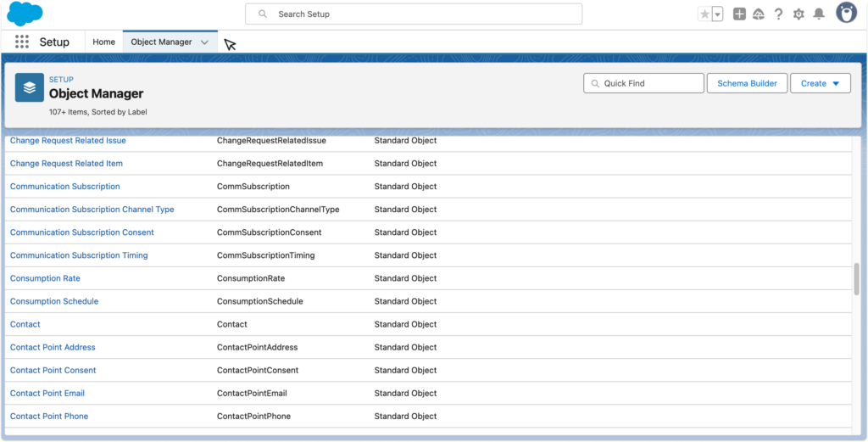
Task: Switch to the Home tab
Action: point(103,42)
